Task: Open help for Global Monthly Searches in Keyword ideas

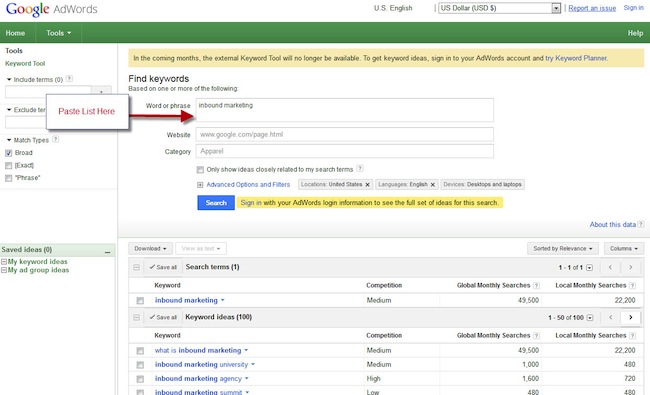Action: coord(536,335)
